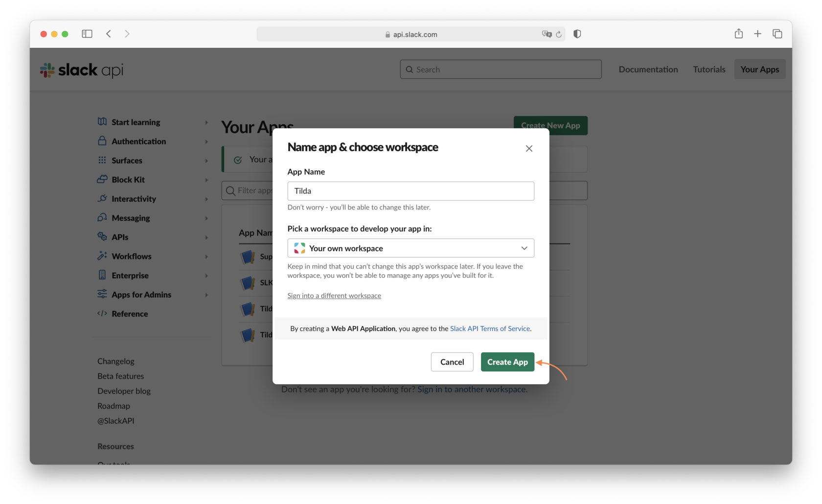Expand the Authentication section arrow

pos(206,141)
